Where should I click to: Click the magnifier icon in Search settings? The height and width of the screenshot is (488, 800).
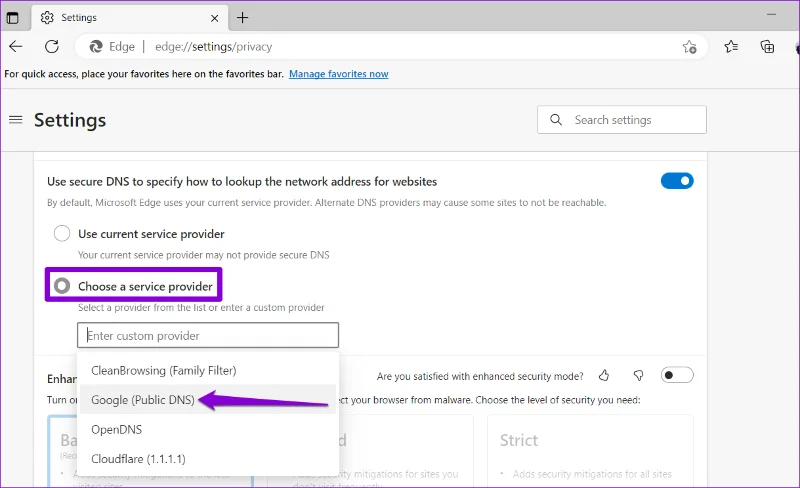[556, 120]
